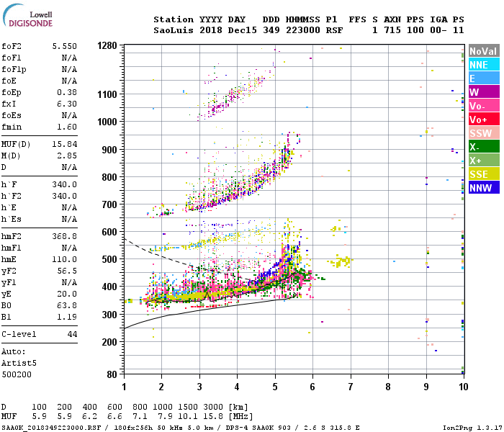The height and width of the screenshot is (432, 504).
Task: Click the RSF program value in header
Action: click(x=334, y=30)
